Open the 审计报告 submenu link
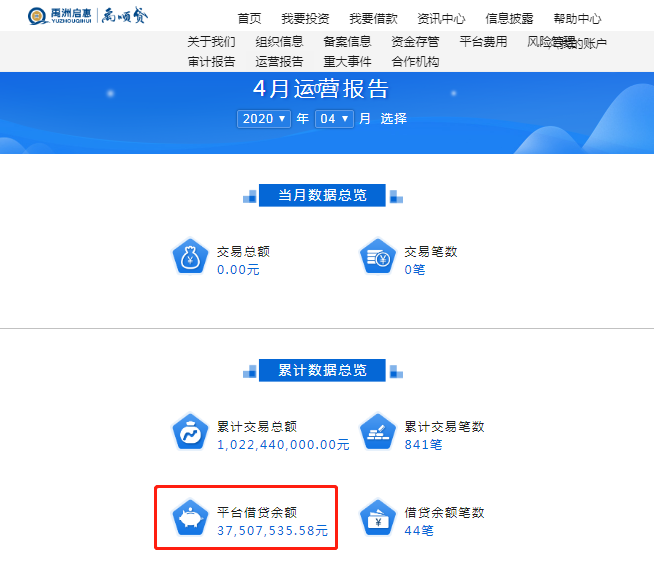 211,62
